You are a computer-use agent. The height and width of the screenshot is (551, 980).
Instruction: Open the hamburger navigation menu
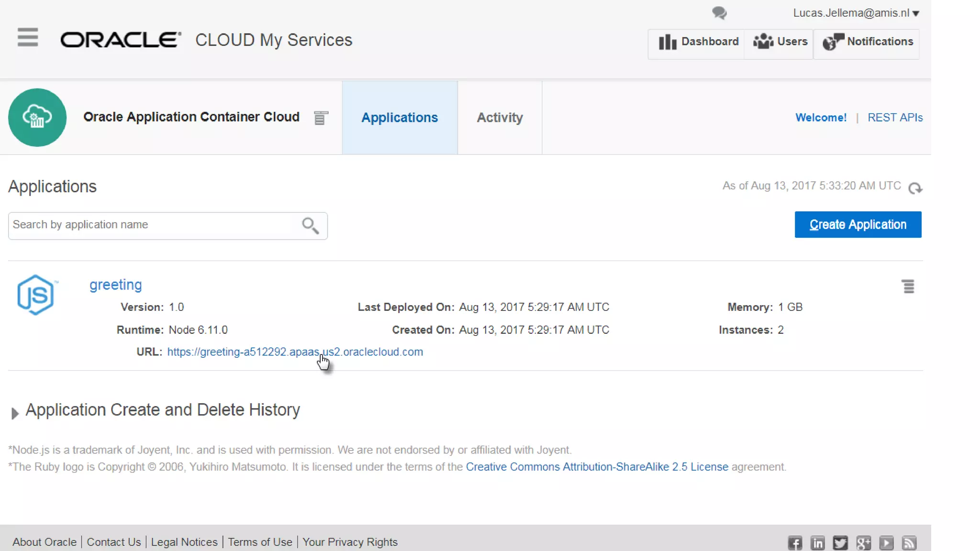tap(28, 37)
